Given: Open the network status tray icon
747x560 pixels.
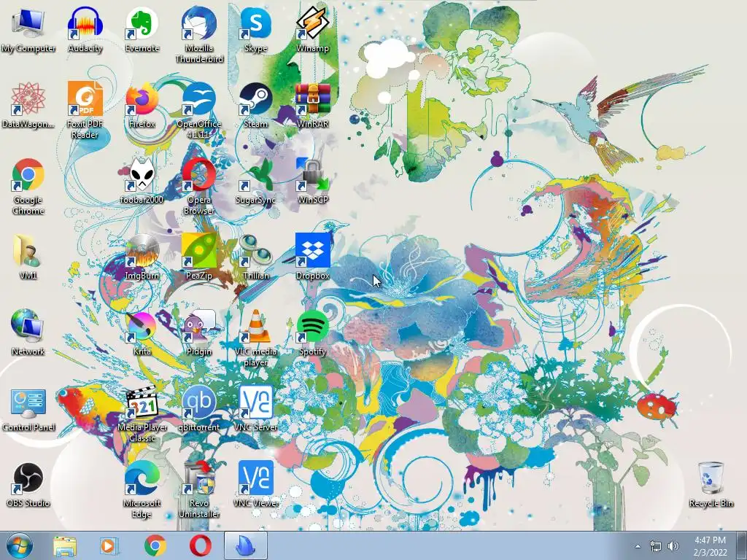Looking at the screenshot, I should point(656,546).
